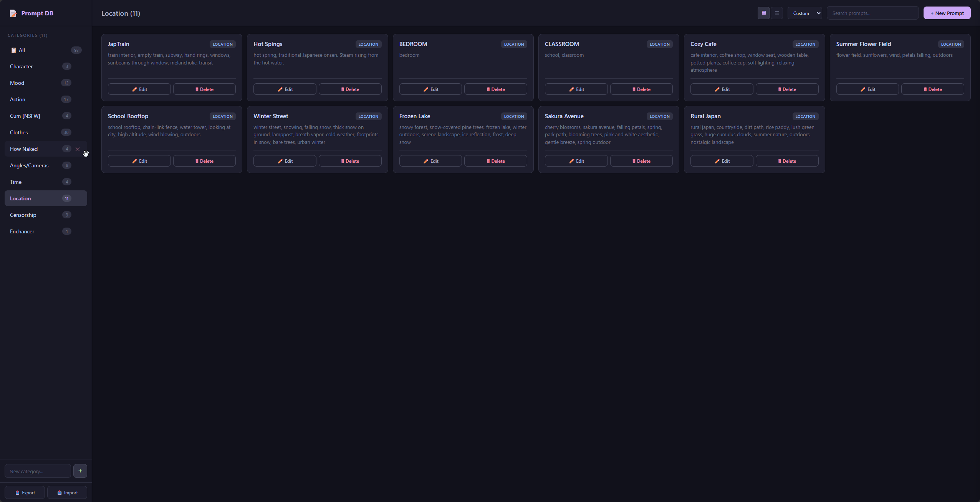Edit the Cozy Cafe prompt
The image size is (980, 502).
point(722,89)
